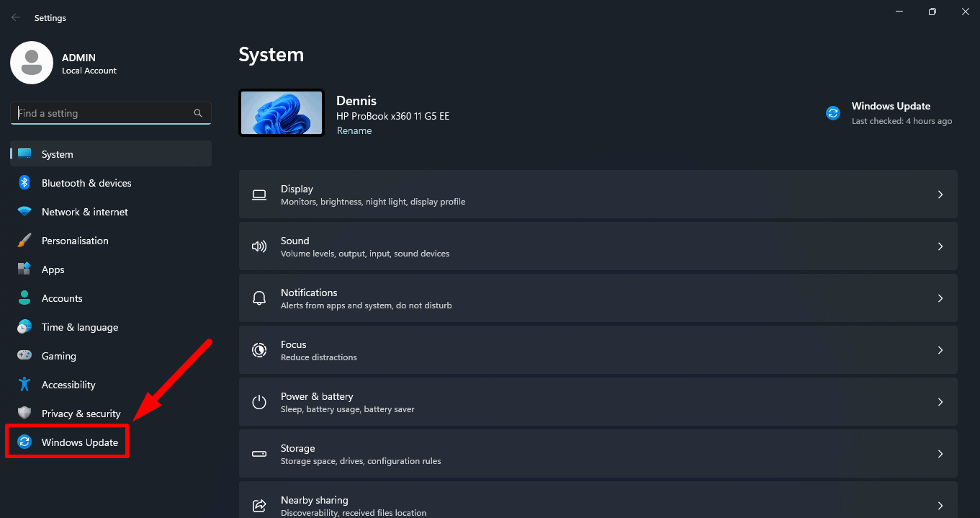980x518 pixels.
Task: Expand the Storage settings chevron
Action: (940, 453)
